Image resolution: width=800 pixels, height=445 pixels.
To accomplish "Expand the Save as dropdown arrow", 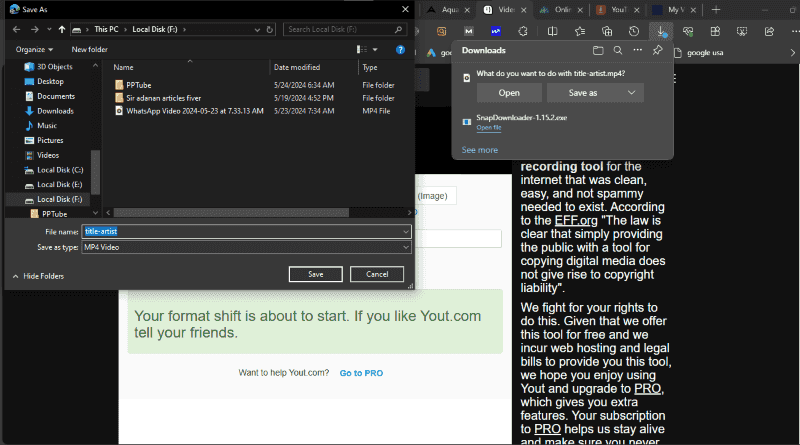I will [x=632, y=93].
